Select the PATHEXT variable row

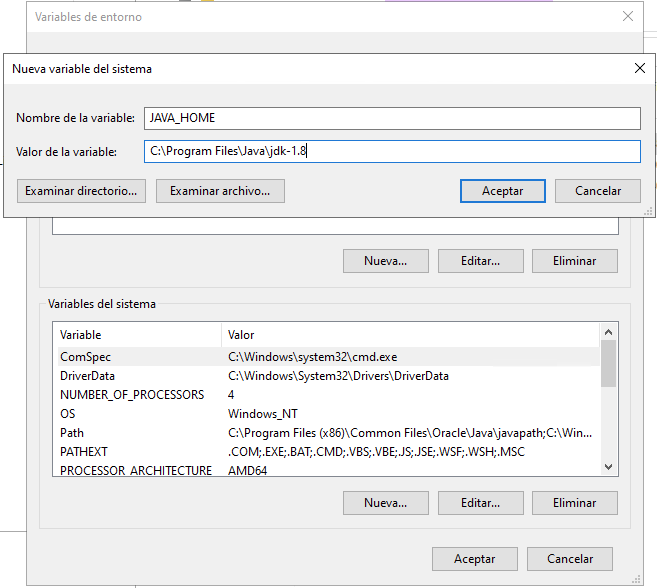point(326,452)
